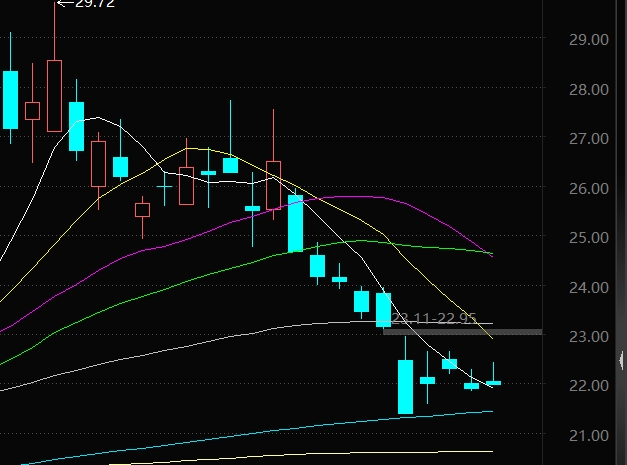Viewport: 627px width, 465px height.
Task: Click the 27.00 price axis label
Action: (x=589, y=139)
